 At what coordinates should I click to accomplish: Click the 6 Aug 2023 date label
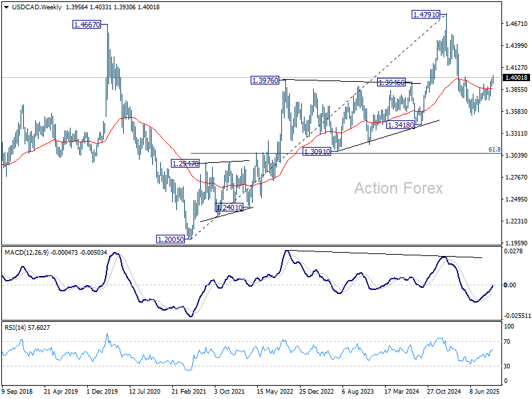pos(358,391)
